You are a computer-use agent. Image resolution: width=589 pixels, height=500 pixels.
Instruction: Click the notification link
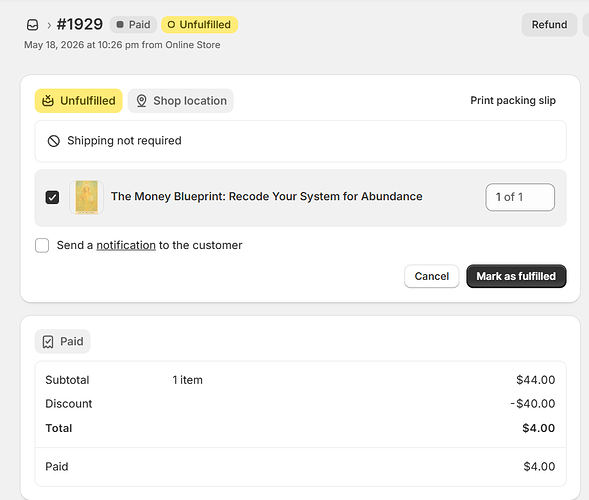[126, 245]
